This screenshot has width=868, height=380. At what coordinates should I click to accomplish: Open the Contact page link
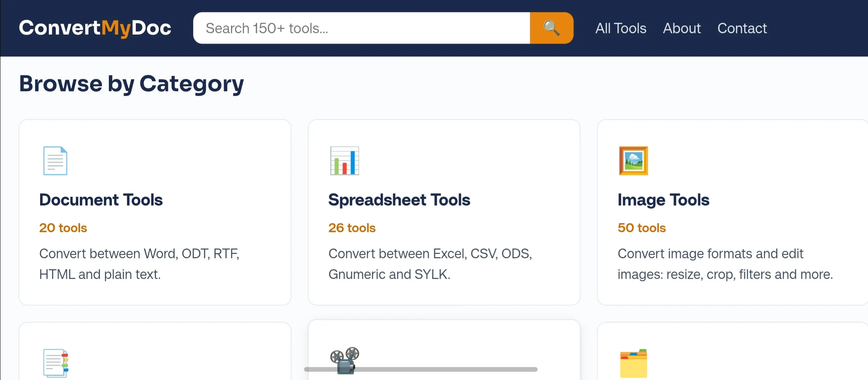[x=742, y=28]
